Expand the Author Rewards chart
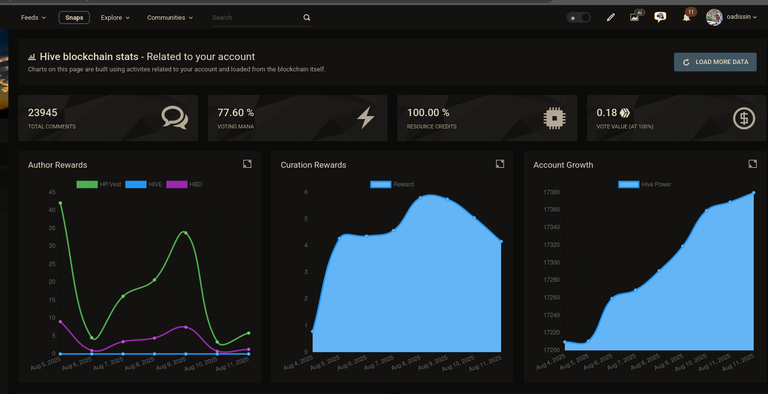This screenshot has height=394, width=768. click(247, 164)
